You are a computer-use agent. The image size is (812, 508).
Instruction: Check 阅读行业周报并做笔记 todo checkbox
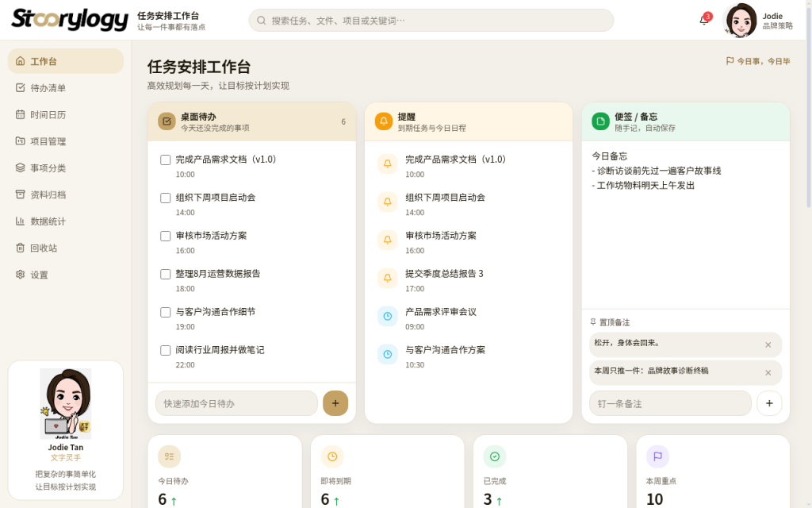click(x=165, y=350)
